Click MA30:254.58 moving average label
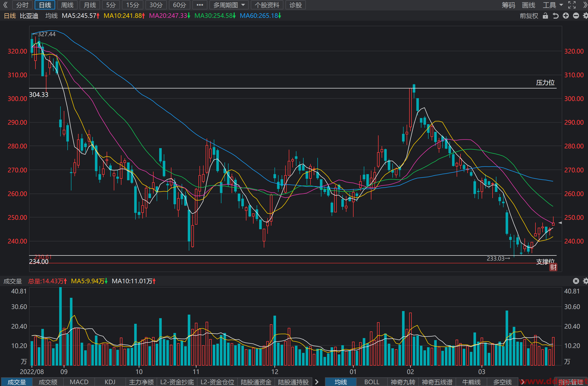Image resolution: width=588 pixels, height=386 pixels. [x=215, y=16]
